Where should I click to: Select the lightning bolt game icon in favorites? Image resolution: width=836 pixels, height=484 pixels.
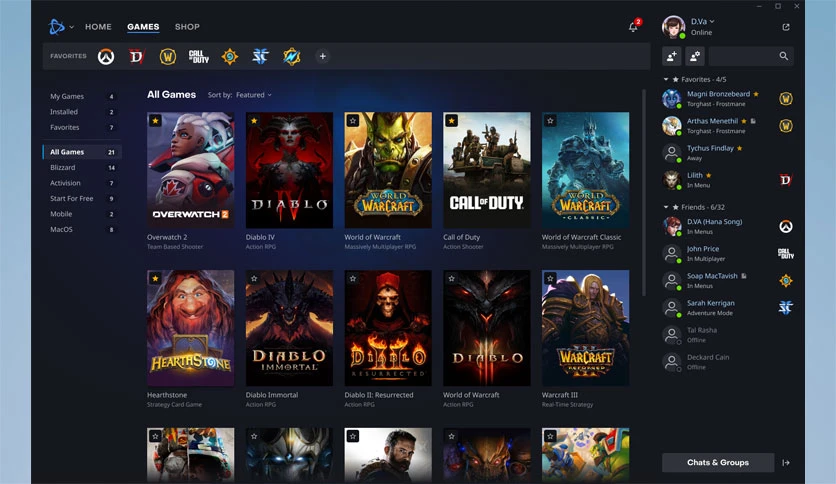pos(292,57)
